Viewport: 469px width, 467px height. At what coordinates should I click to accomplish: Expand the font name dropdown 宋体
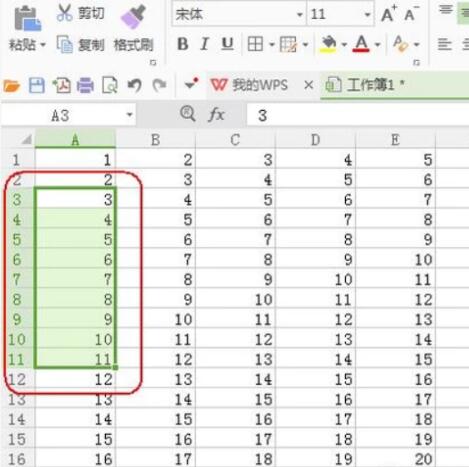click(x=300, y=15)
